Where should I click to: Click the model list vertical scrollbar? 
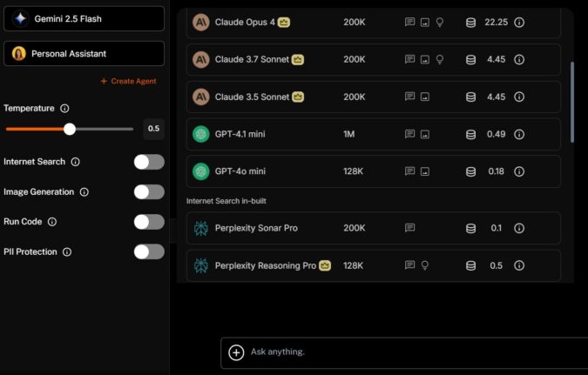click(572, 103)
